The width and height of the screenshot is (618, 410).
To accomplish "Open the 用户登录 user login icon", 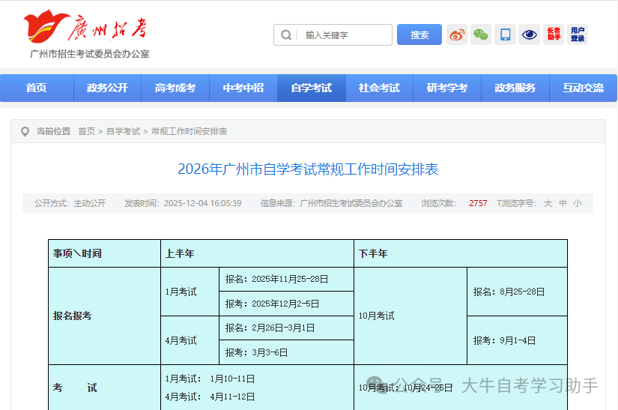I will (x=578, y=35).
